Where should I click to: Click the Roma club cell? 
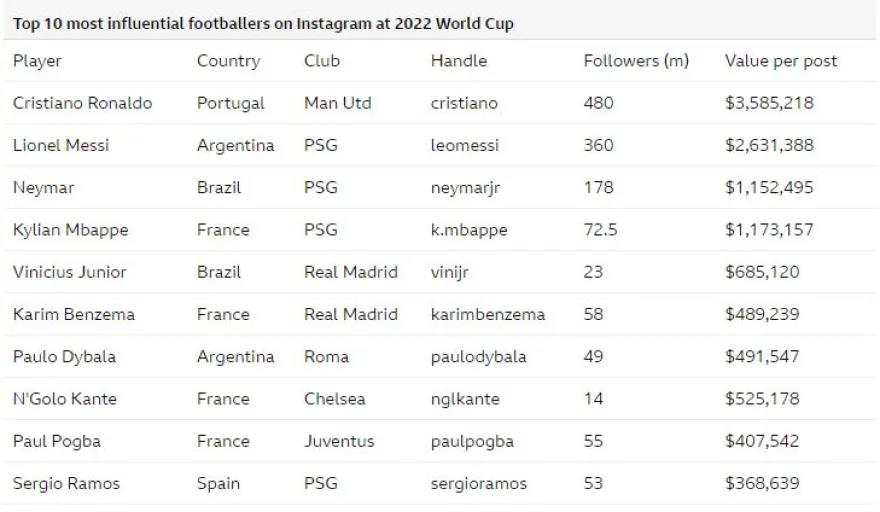[x=326, y=357]
